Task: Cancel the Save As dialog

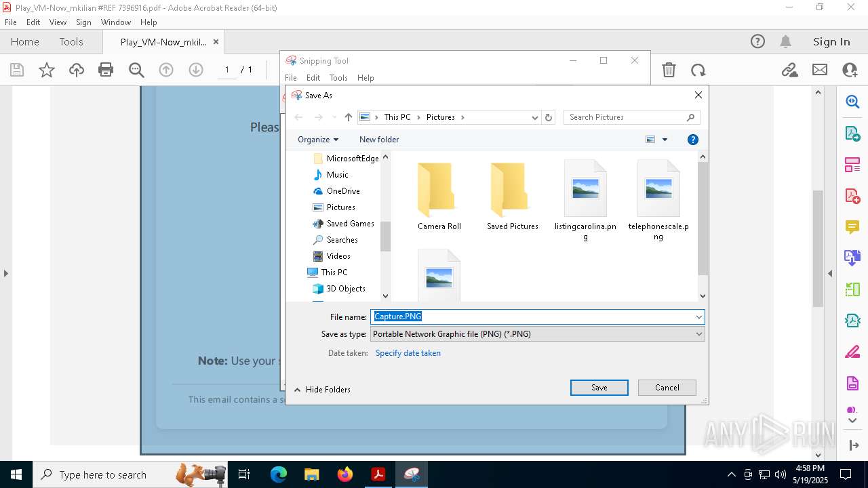Action: tap(667, 388)
